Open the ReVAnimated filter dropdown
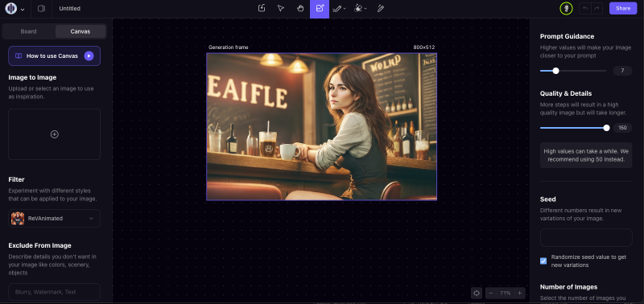 click(54, 218)
